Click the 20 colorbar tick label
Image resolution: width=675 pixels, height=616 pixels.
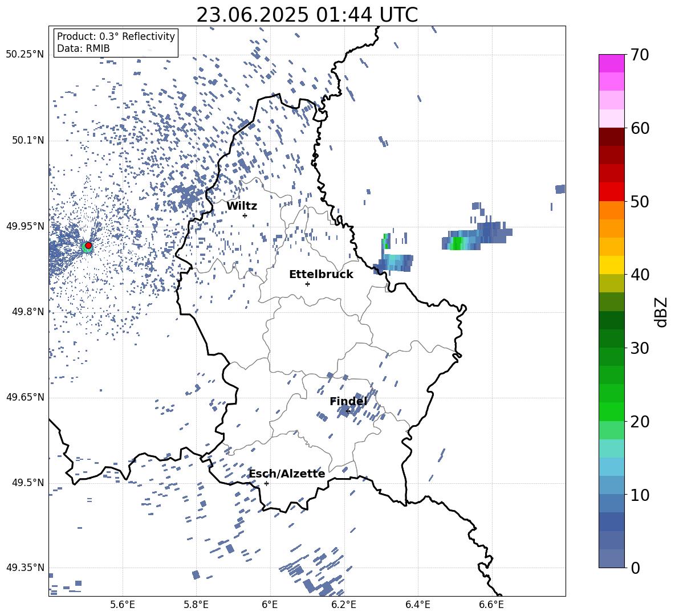[x=640, y=422]
